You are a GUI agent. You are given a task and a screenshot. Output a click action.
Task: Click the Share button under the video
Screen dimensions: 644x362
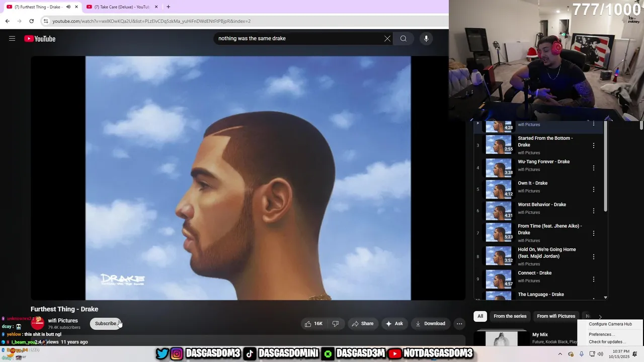[363, 324]
